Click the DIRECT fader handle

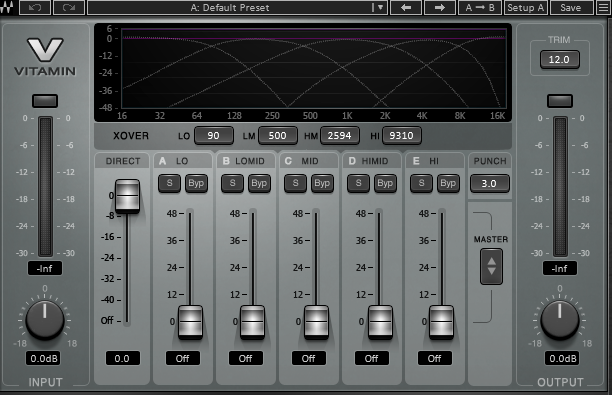[127, 196]
